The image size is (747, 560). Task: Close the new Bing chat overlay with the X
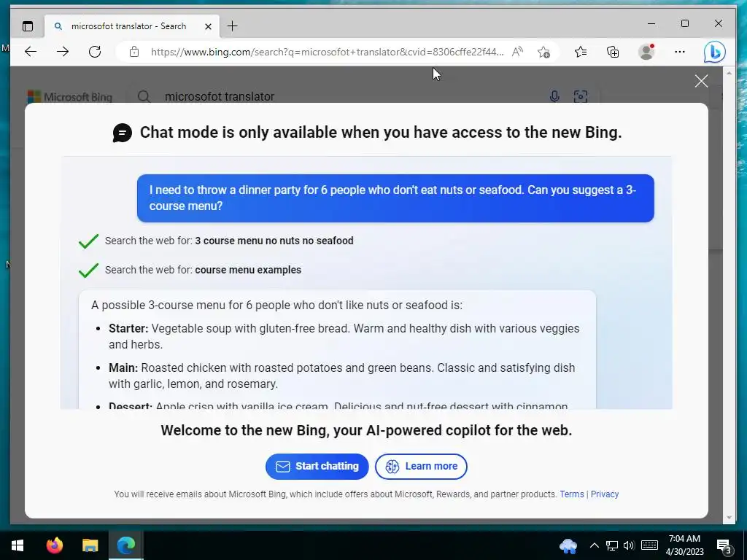point(701,81)
